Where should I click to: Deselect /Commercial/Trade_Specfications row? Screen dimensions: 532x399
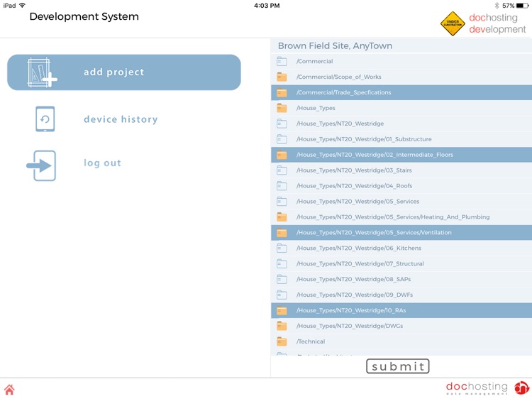(x=401, y=93)
